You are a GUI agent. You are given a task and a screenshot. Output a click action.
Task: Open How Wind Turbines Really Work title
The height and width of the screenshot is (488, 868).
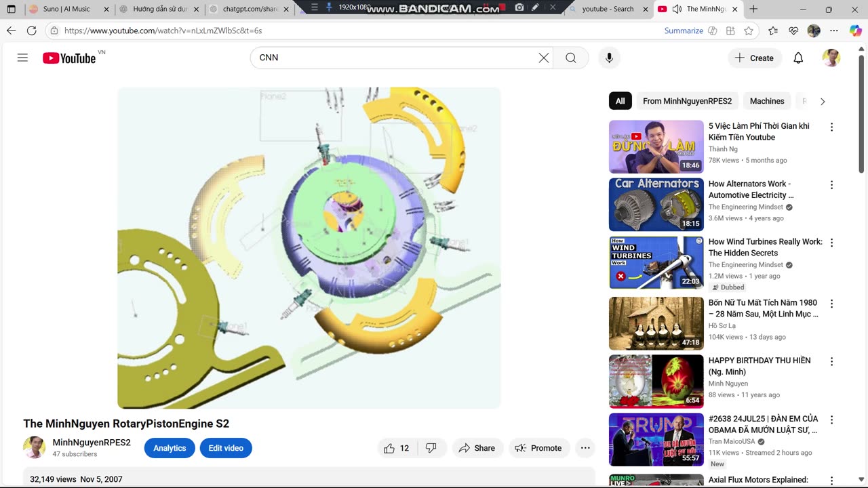click(x=766, y=247)
